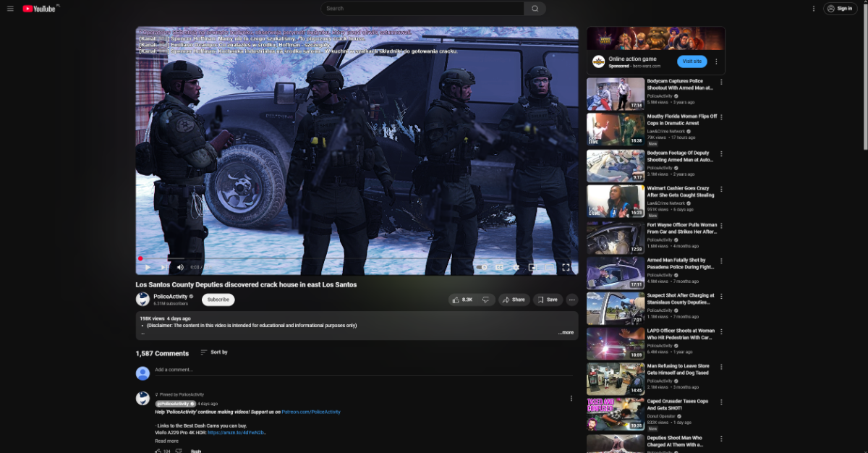
Task: Skip to the next video
Action: click(x=164, y=267)
